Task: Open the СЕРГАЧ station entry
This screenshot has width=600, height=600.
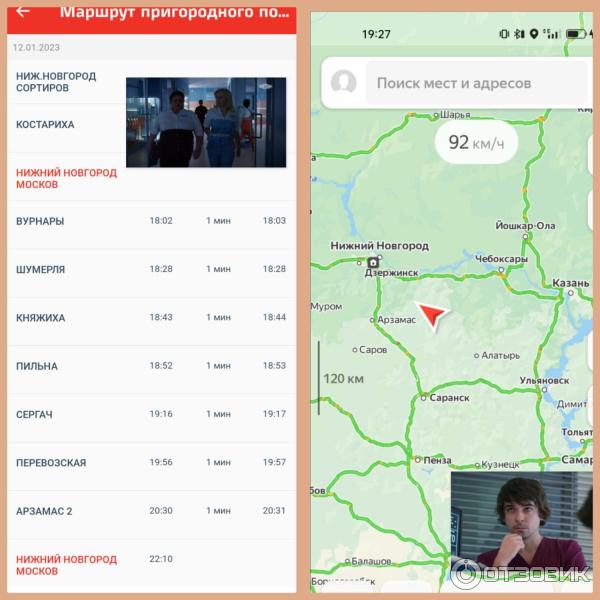Action: [152, 414]
